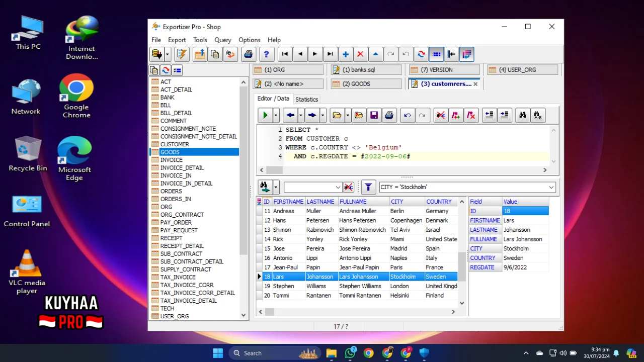Viewport: 644px width, 362px height.
Task: Open the Export menu
Action: pos(177,40)
